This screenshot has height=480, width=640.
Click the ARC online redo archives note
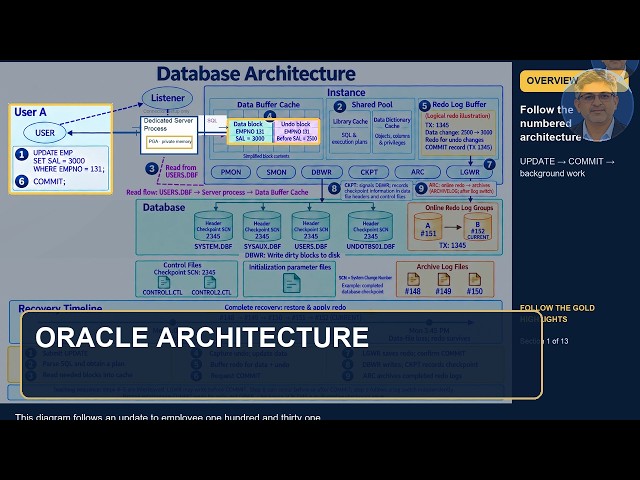click(x=460, y=188)
